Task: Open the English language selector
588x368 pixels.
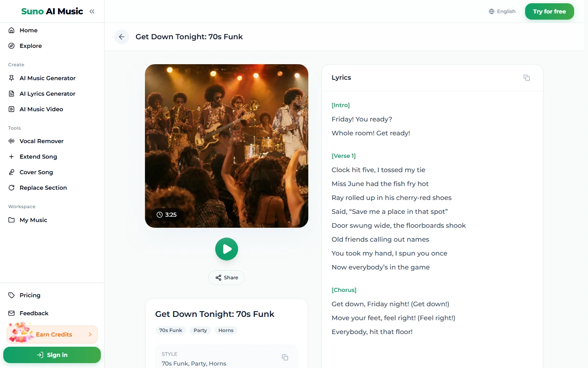Action: point(502,11)
